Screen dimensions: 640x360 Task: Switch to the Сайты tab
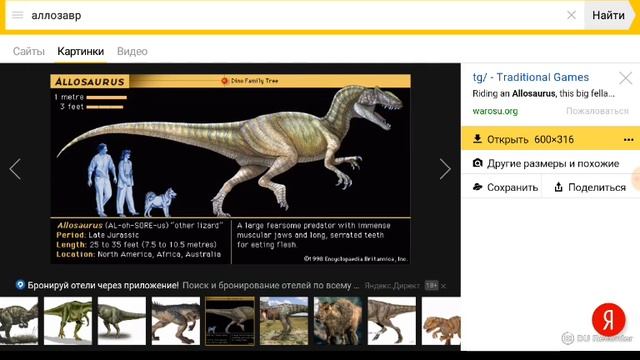click(29, 51)
